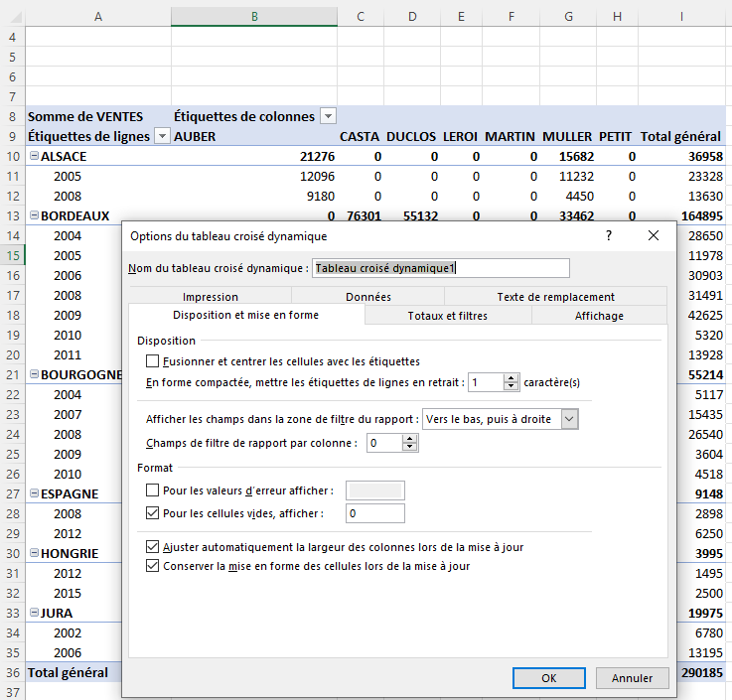Open Vers le bas, puis à droite dropdown
The width and height of the screenshot is (732, 700).
pos(568,419)
